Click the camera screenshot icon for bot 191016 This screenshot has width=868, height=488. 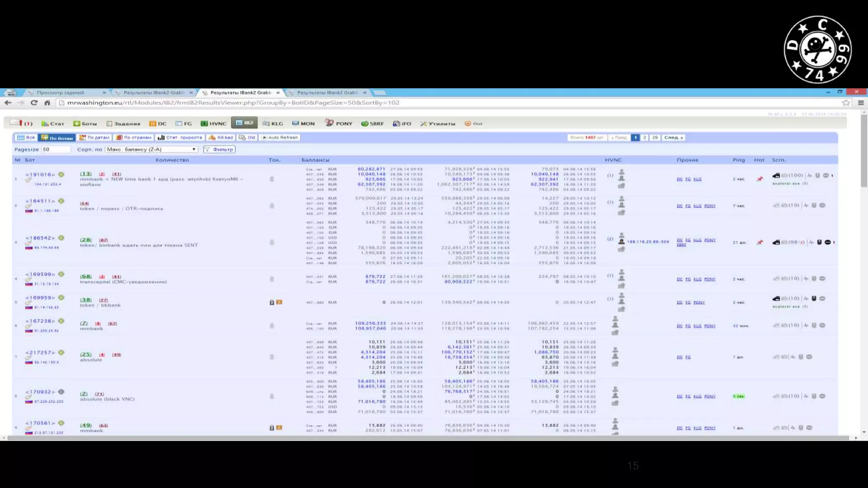776,175
